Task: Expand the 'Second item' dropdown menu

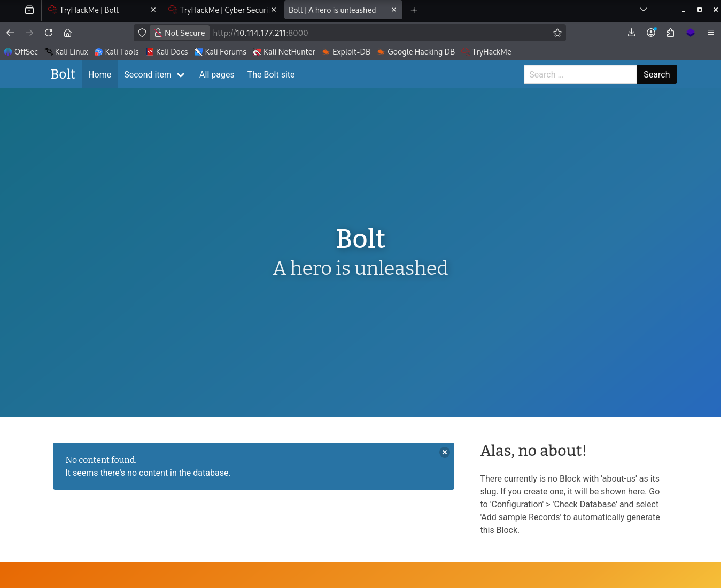Action: tap(154, 75)
